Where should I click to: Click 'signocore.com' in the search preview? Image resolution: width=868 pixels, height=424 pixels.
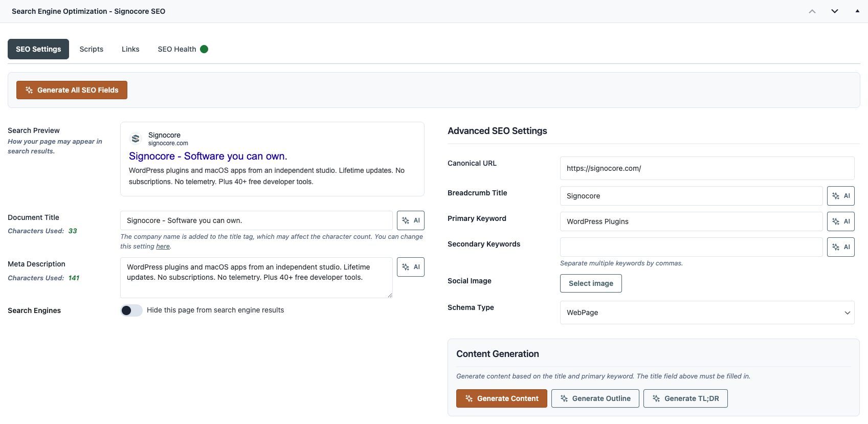pyautogui.click(x=168, y=143)
